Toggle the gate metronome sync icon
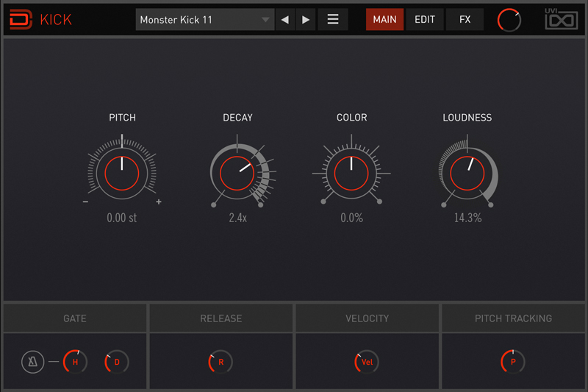 tap(32, 362)
